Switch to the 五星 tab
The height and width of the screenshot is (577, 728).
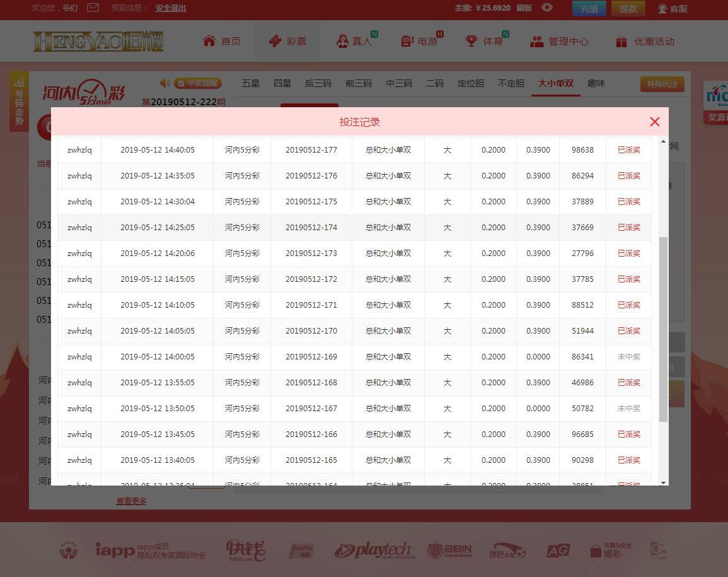[250, 83]
